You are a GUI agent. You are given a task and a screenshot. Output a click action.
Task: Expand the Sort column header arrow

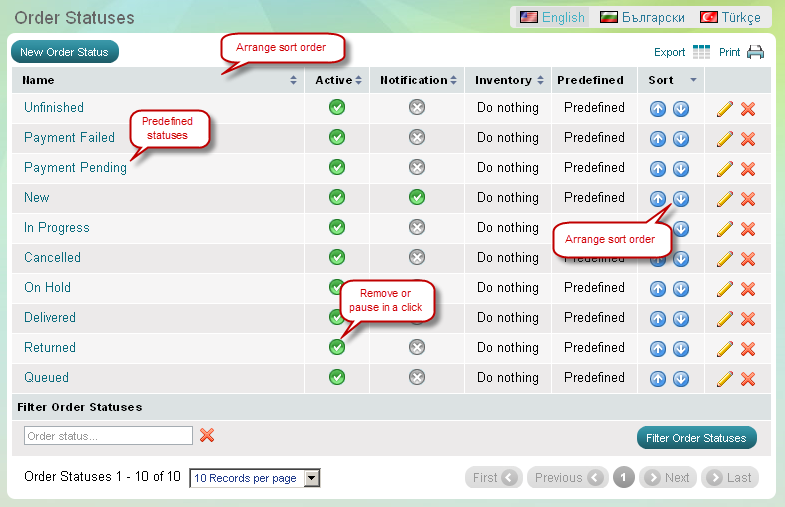694,80
